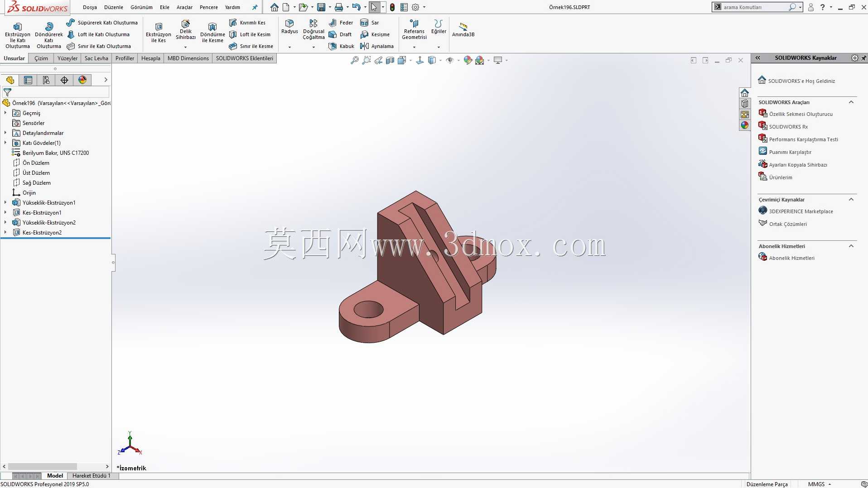Image resolution: width=868 pixels, height=488 pixels.
Task: Click the Radyus fillet tool
Action: [x=289, y=27]
